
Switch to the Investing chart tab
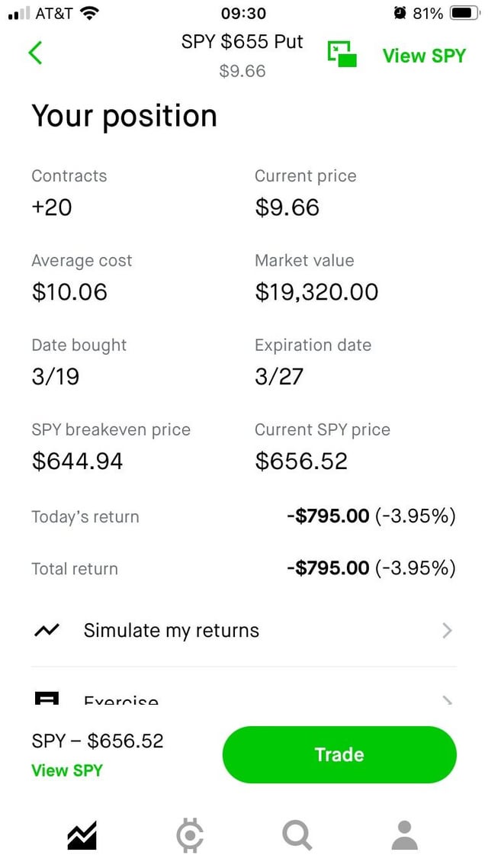[82, 836]
